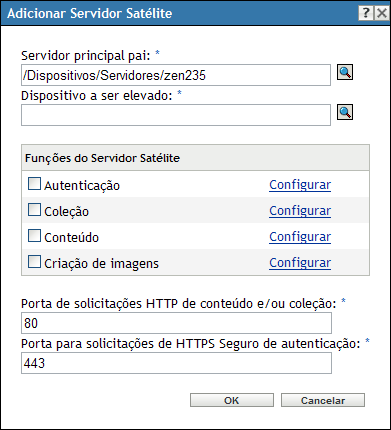
Task: Check the Criação de imagens checkbox
Action: tap(34, 262)
